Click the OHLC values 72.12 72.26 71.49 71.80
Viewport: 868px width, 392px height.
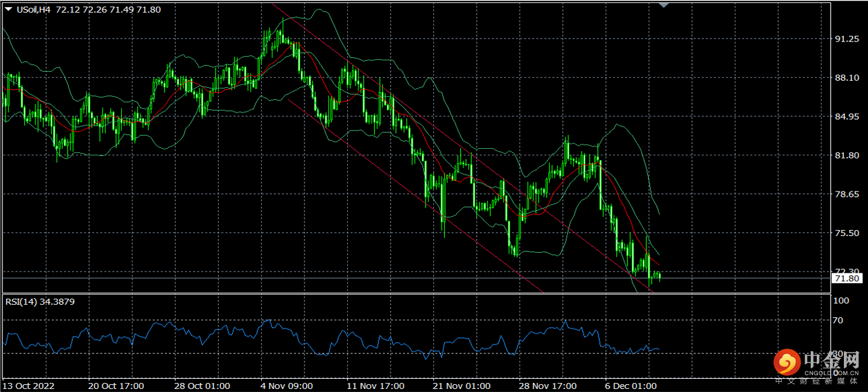108,10
